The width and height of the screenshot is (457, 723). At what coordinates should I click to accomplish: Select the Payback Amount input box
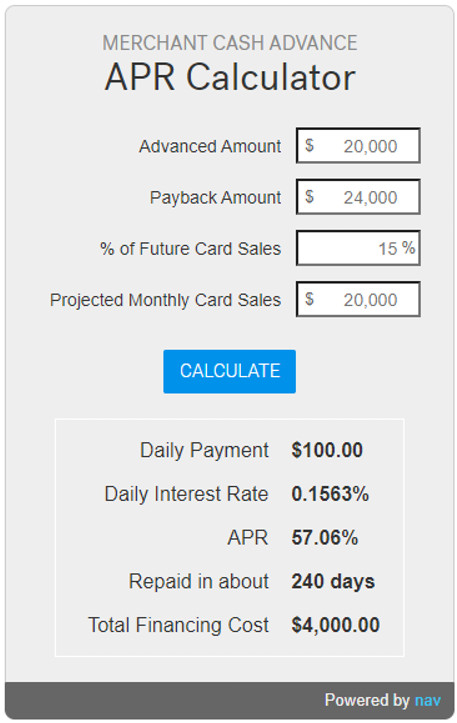point(358,197)
